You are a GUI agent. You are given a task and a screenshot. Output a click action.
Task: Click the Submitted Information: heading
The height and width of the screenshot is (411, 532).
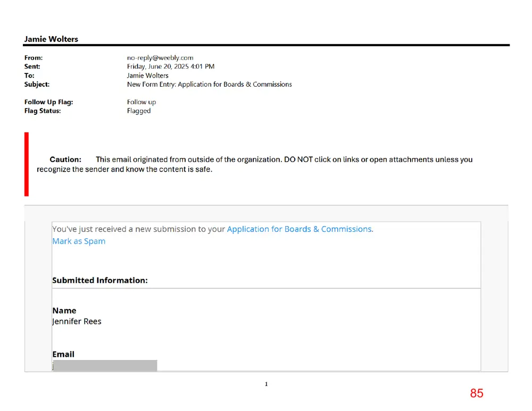tap(100, 280)
